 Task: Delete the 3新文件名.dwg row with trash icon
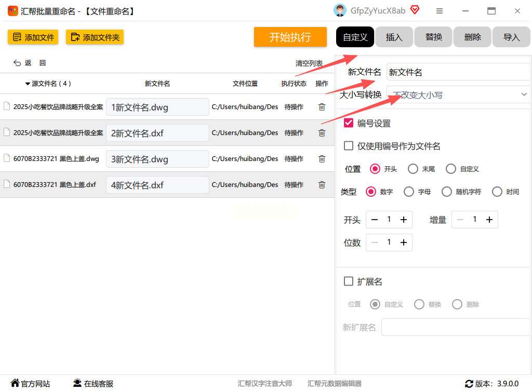(x=322, y=159)
